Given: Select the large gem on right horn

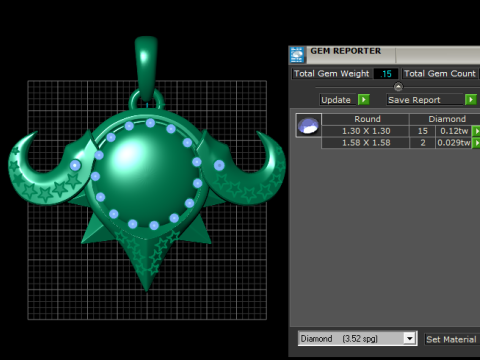Looking at the screenshot, I should (219, 165).
